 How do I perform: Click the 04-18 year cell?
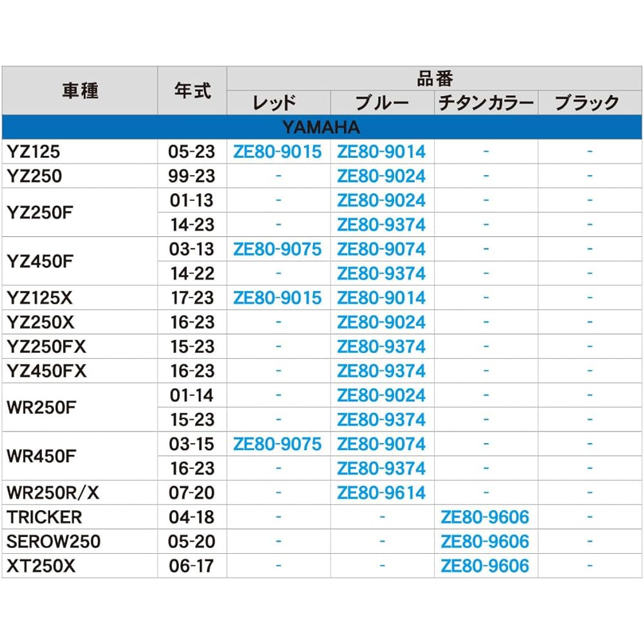192,516
